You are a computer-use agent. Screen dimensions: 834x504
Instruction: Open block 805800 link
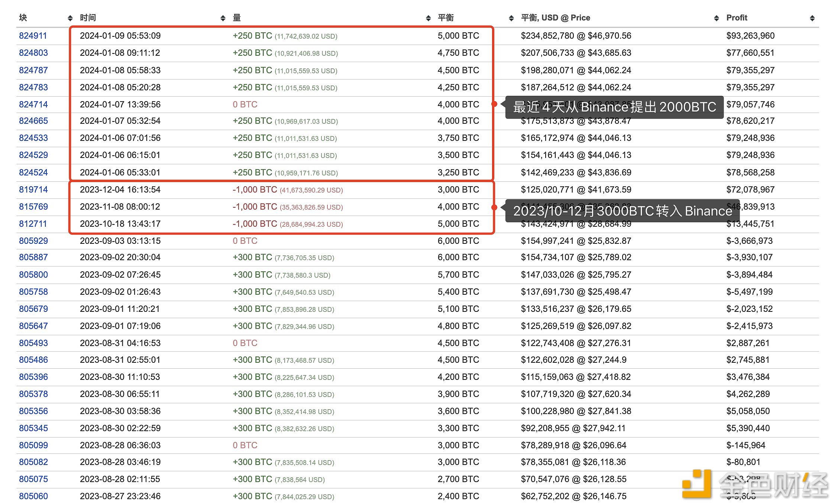[x=33, y=275]
